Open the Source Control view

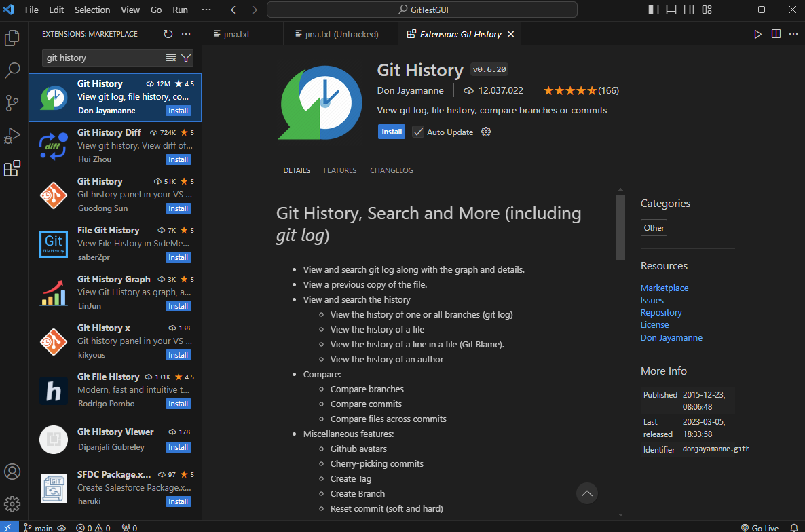coord(12,103)
